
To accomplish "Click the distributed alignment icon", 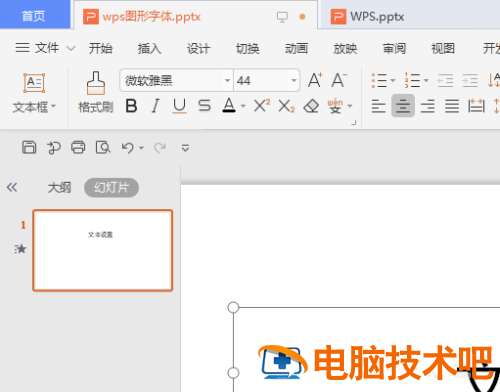I will click(x=476, y=106).
